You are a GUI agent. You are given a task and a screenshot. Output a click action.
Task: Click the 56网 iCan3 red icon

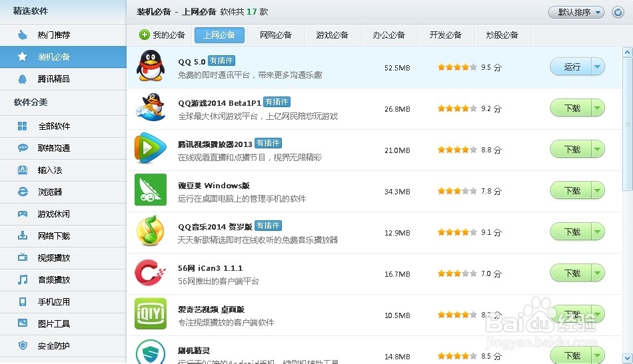coord(150,272)
